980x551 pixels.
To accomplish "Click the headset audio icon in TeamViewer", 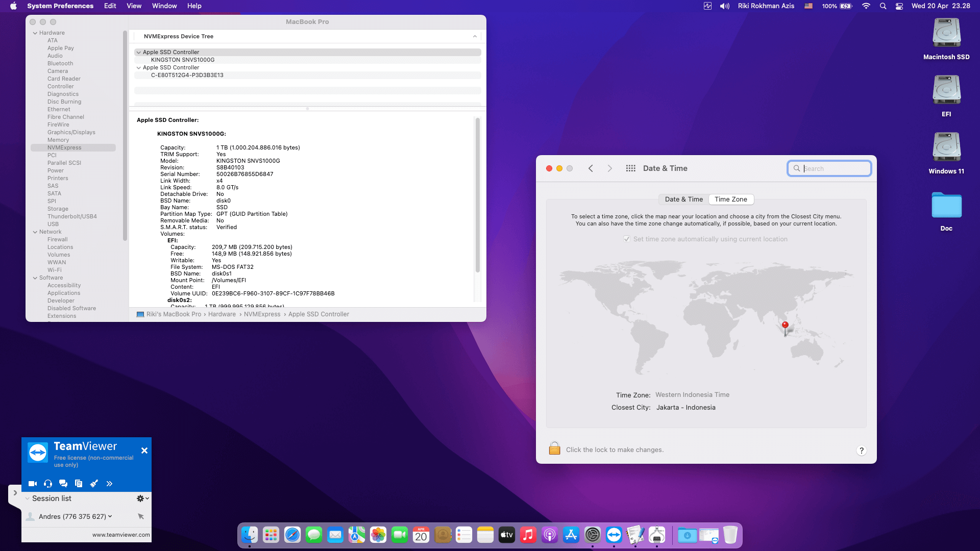I will point(48,484).
